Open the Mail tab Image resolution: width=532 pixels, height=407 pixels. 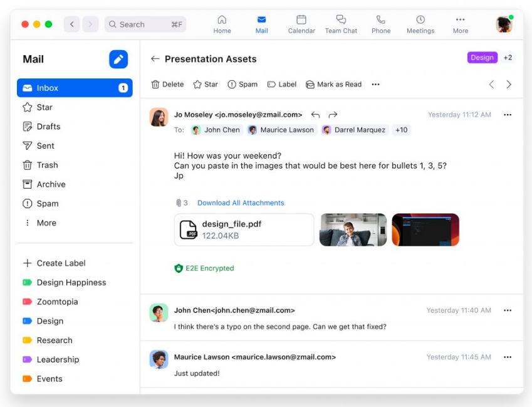pyautogui.click(x=261, y=24)
